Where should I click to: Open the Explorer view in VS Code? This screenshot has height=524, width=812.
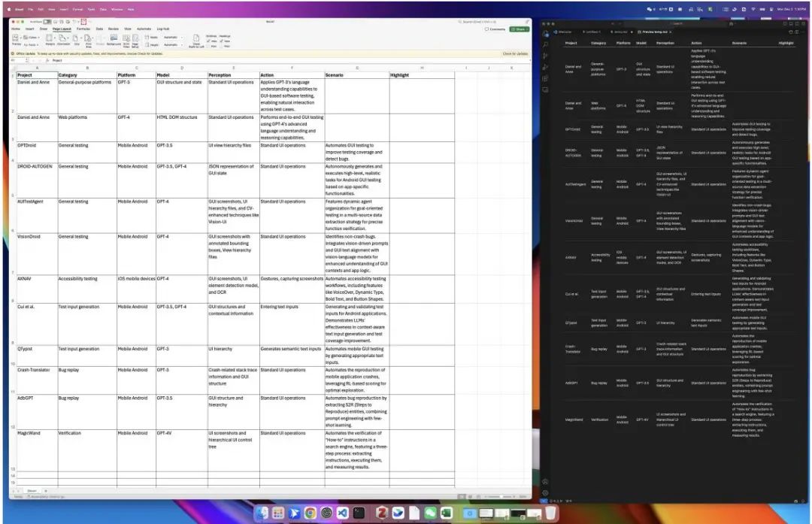(x=545, y=34)
